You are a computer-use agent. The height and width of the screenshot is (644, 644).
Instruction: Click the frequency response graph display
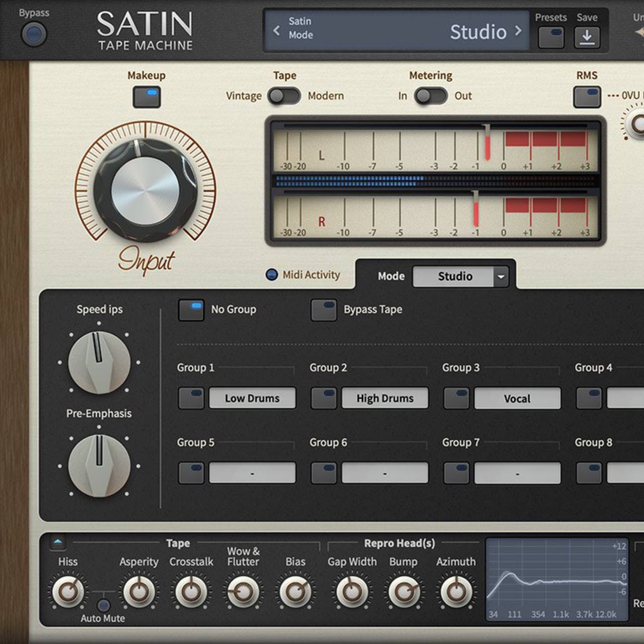[557, 580]
